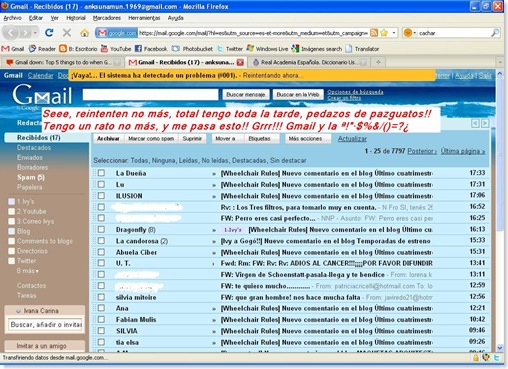Open the Twitter bookmark
This screenshot has width=508, height=369.
[230, 49]
